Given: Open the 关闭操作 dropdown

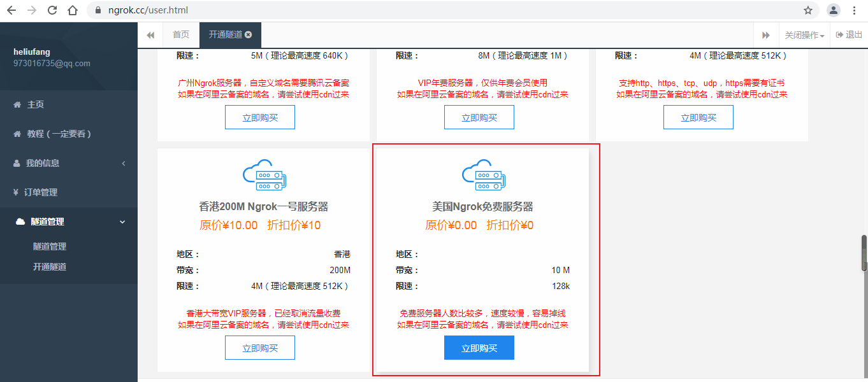Looking at the screenshot, I should (804, 35).
